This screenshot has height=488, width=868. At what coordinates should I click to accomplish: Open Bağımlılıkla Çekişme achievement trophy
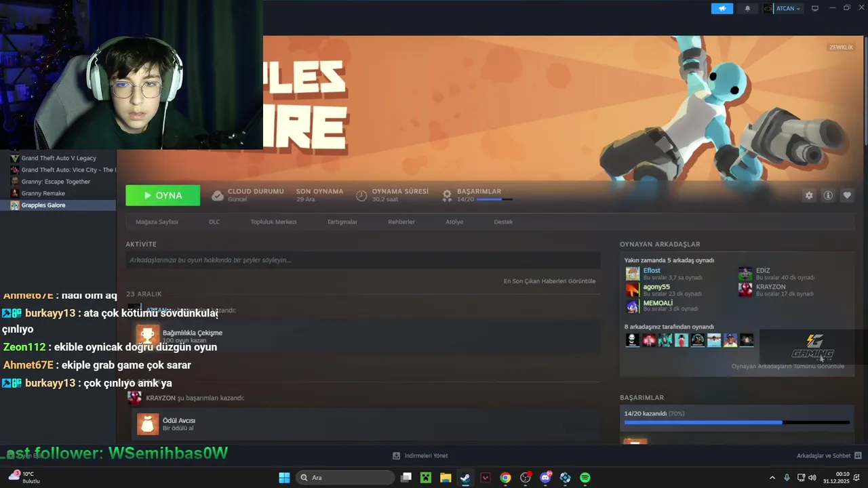(148, 336)
